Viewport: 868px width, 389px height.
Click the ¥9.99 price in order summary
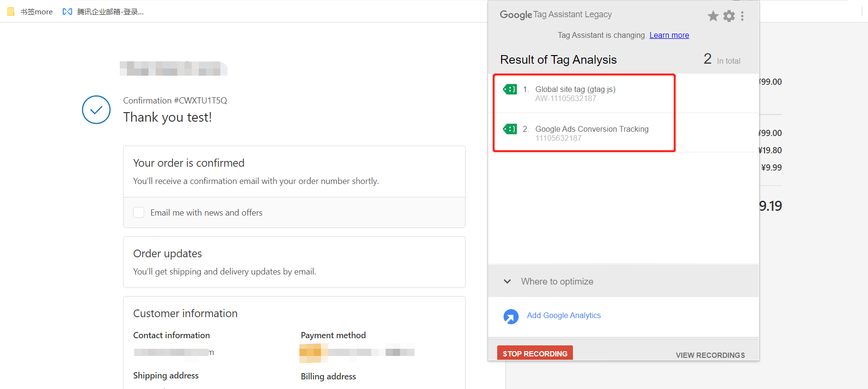[x=771, y=168]
